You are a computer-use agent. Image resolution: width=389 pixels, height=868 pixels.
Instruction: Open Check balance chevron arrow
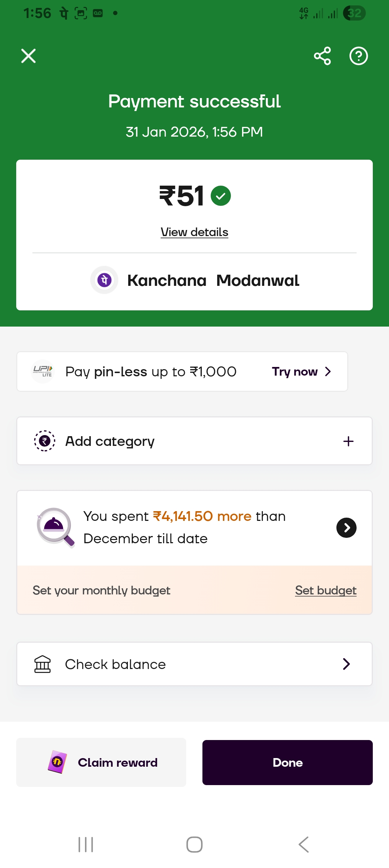346,664
